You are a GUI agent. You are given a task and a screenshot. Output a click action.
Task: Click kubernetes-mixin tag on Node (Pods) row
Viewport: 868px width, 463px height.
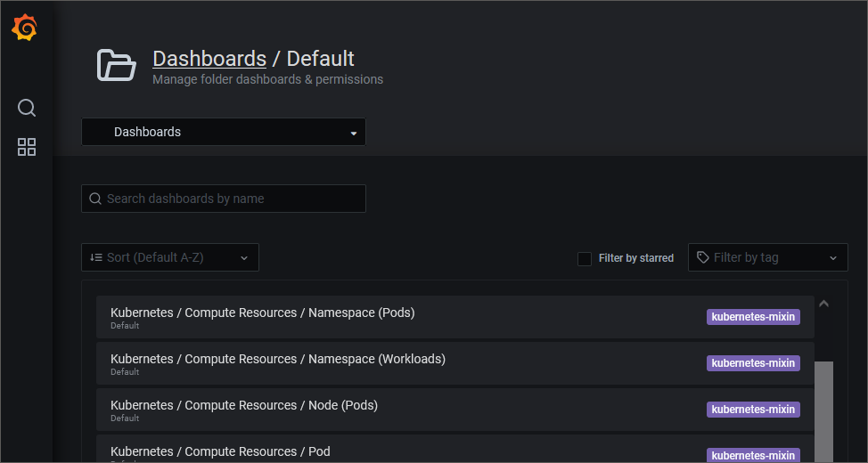coord(753,410)
